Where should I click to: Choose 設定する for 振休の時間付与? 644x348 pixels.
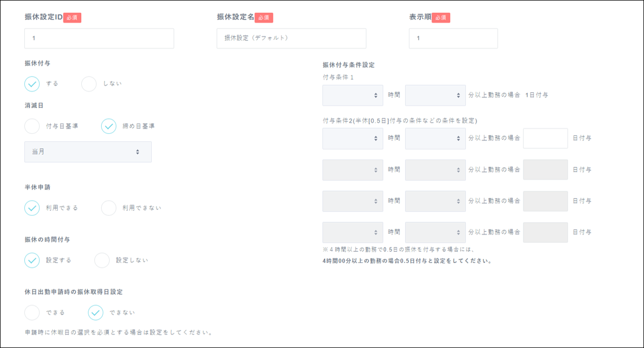32,260
